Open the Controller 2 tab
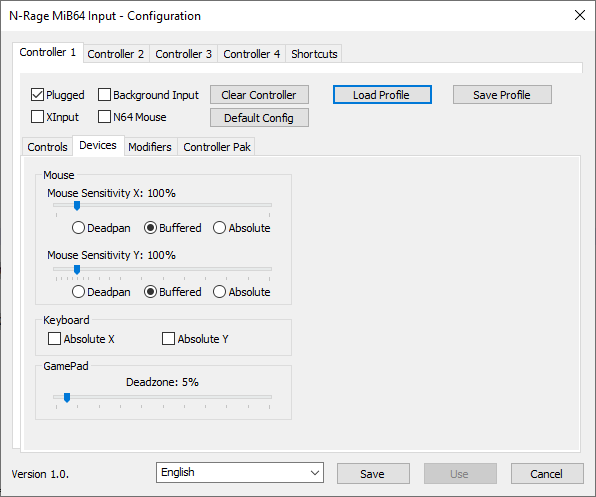Viewport: 596px width, 497px height. point(116,54)
